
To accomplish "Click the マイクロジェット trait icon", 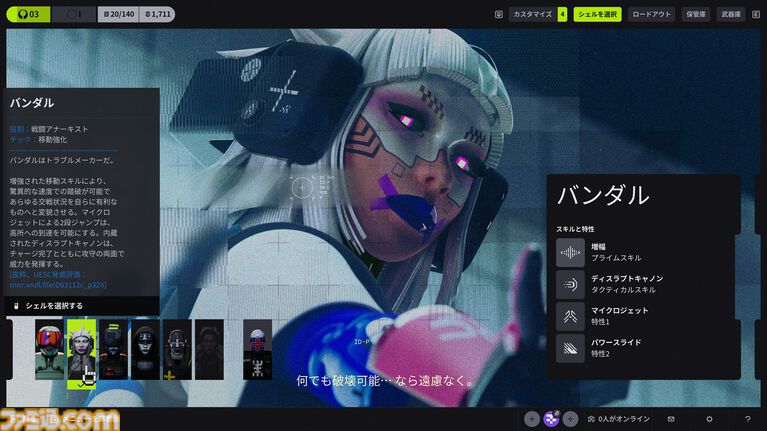I will pyautogui.click(x=570, y=316).
